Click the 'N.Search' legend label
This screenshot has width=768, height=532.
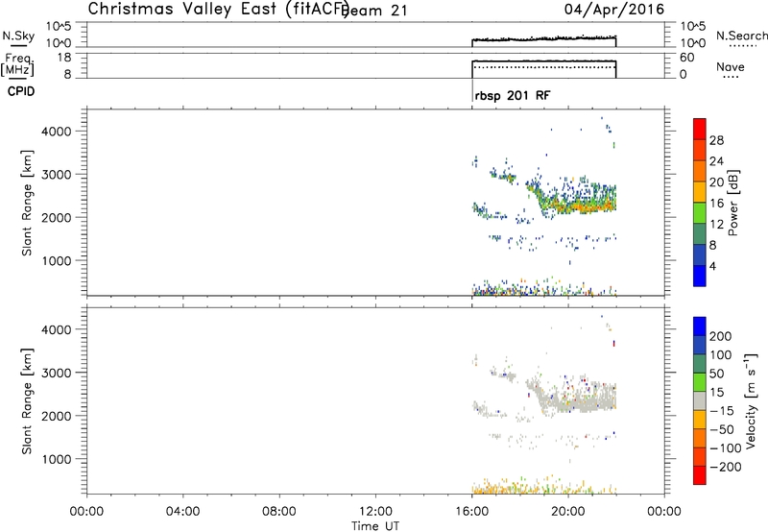[741, 36]
